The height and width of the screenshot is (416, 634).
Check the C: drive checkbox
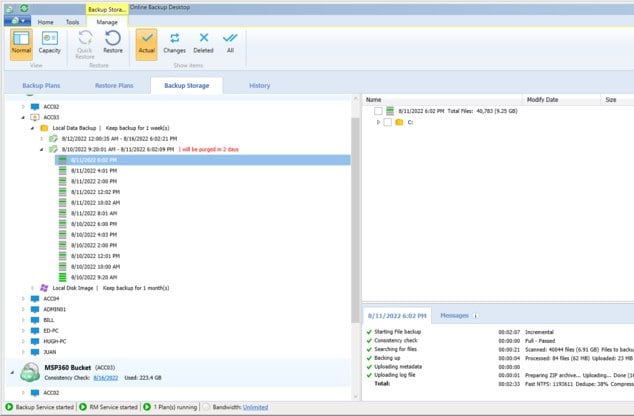(387, 123)
